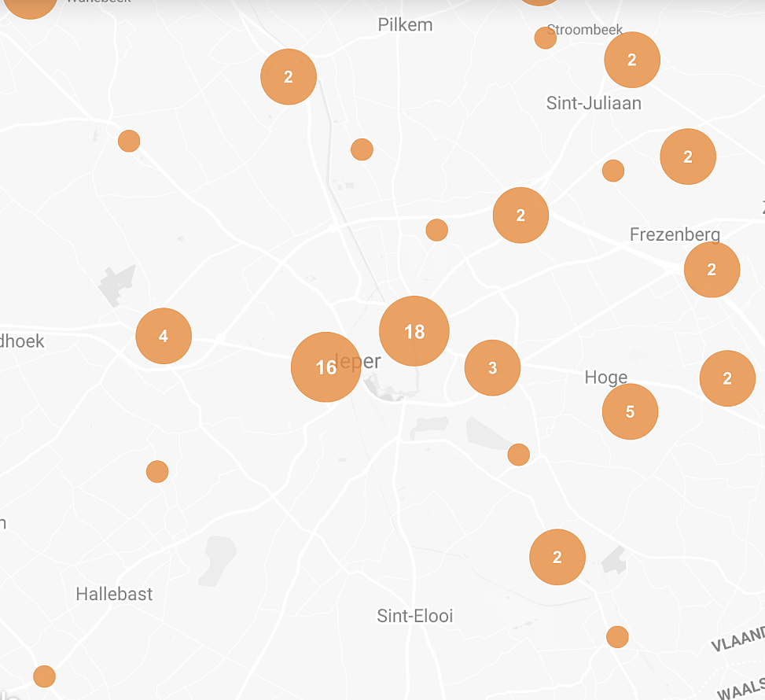Click the Hallebast place label
This screenshot has height=700, width=765.
click(114, 594)
